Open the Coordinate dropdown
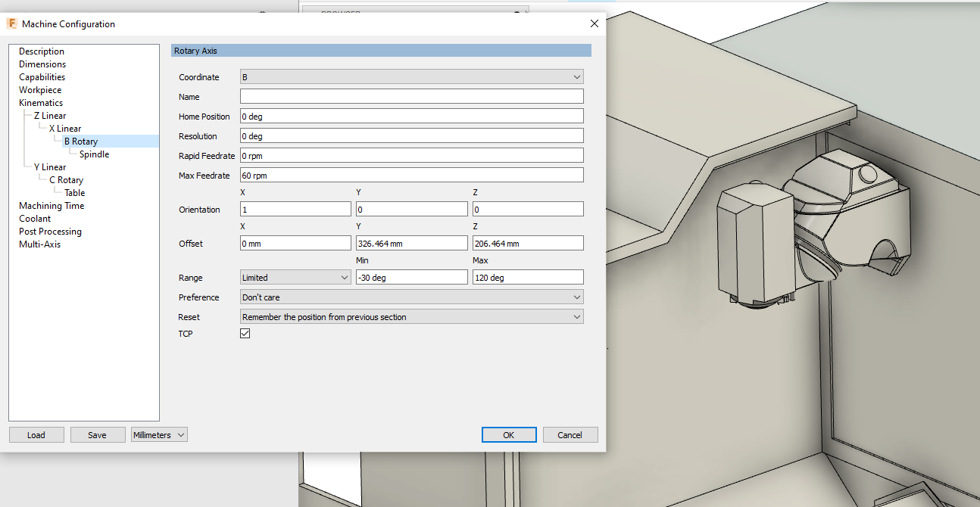Screen dimensions: 980x507 coord(412,77)
